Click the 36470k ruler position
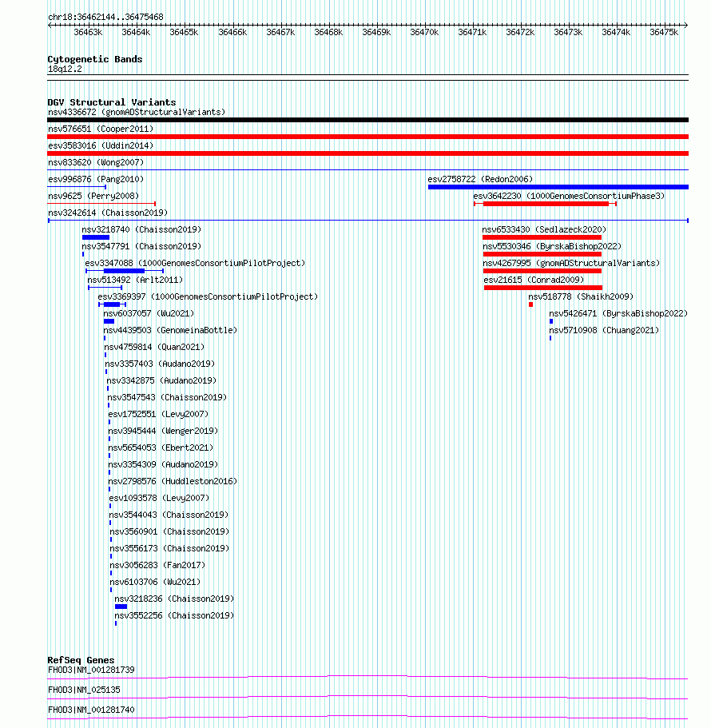This screenshot has height=728, width=711. click(x=424, y=32)
